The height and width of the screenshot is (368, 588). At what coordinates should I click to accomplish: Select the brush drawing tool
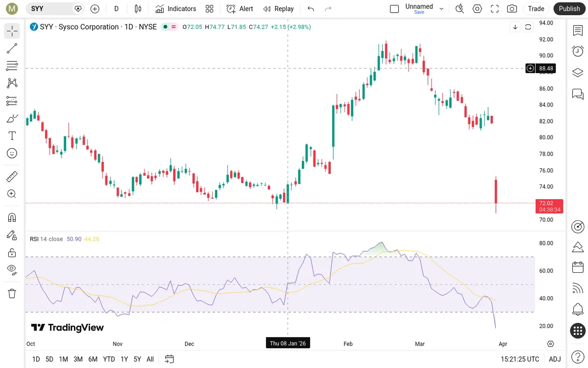12,118
